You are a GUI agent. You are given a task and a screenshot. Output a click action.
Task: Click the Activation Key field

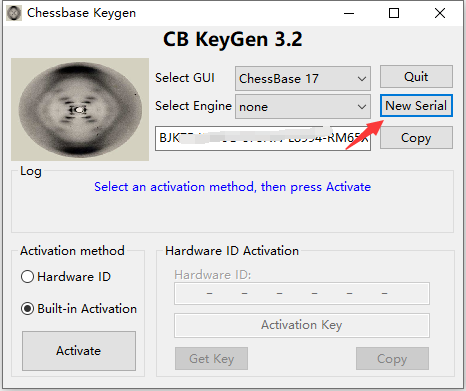pos(302,325)
